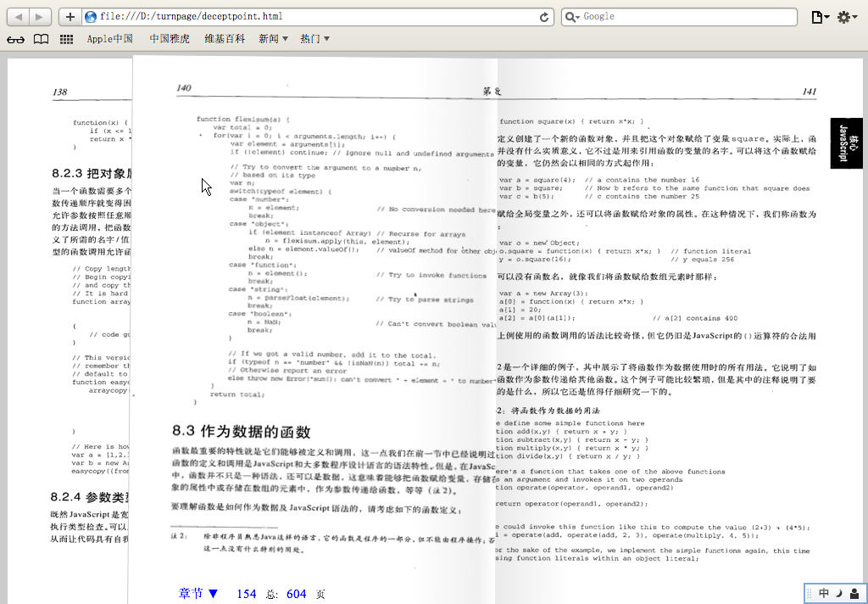The width and height of the screenshot is (868, 604).
Task: Click the 核心 JavaScript black side tab
Action: click(847, 143)
